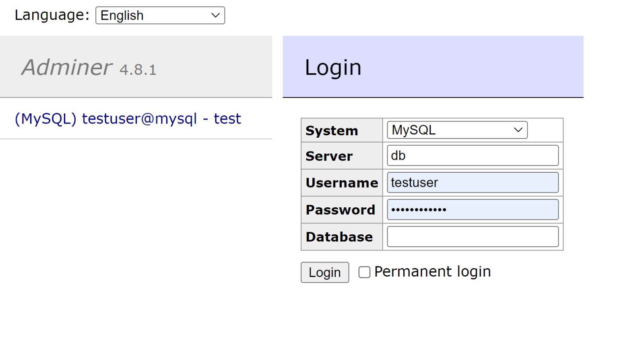This screenshot has width=644, height=343.
Task: Click the Password row label
Action: [340, 210]
